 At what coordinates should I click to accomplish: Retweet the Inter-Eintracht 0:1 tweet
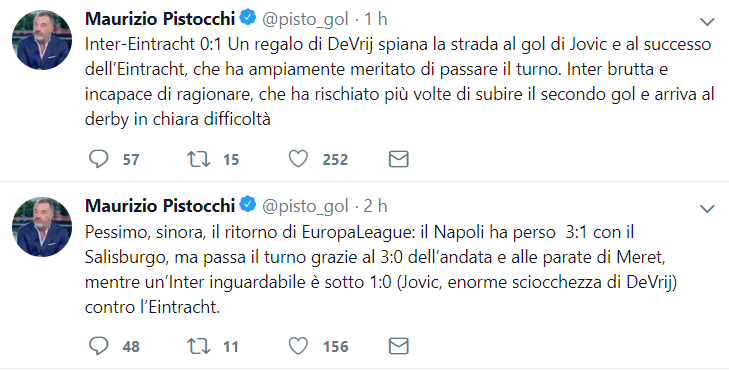tap(199, 159)
